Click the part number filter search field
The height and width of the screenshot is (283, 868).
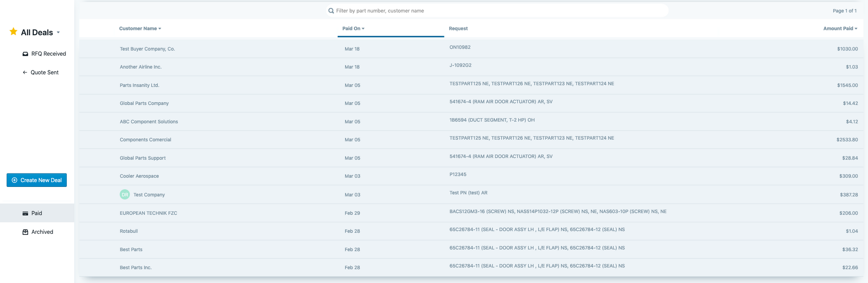point(497,11)
